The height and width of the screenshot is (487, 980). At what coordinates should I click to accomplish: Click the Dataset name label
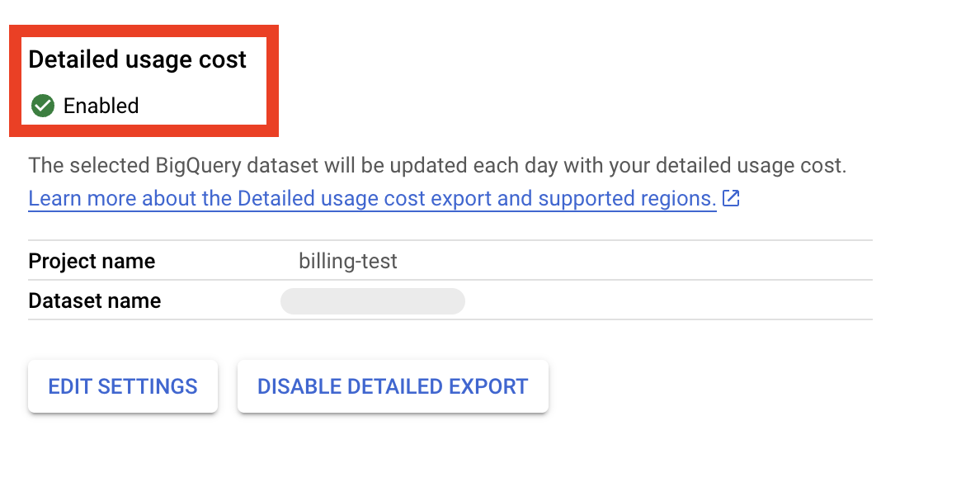tap(94, 301)
